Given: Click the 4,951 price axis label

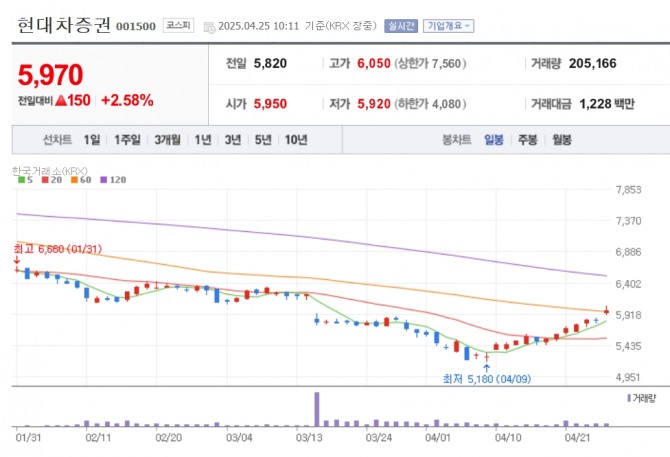Looking at the screenshot, I should pyautogui.click(x=628, y=377).
